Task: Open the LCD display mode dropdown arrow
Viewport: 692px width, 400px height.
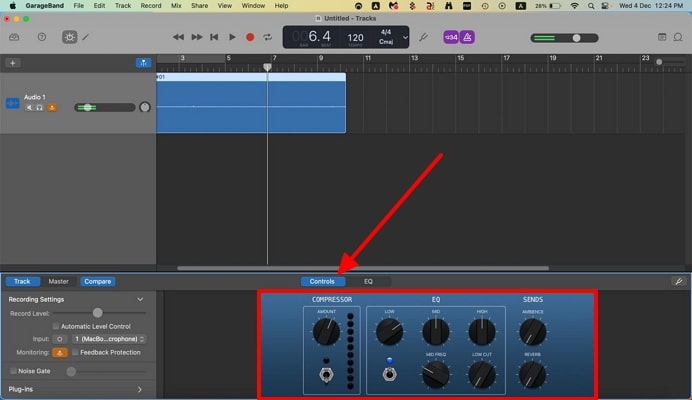Action: coord(405,38)
